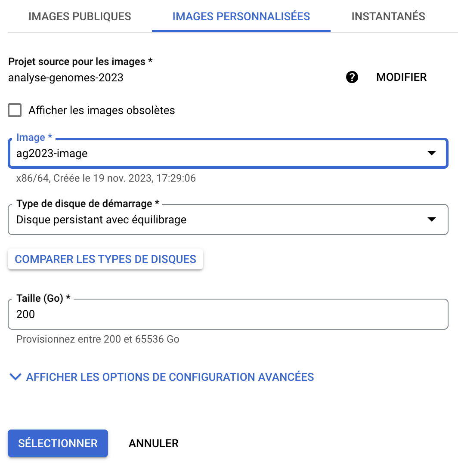Select the Images personnalisées tab
Viewport: 458px width, 476px height.
point(241,17)
